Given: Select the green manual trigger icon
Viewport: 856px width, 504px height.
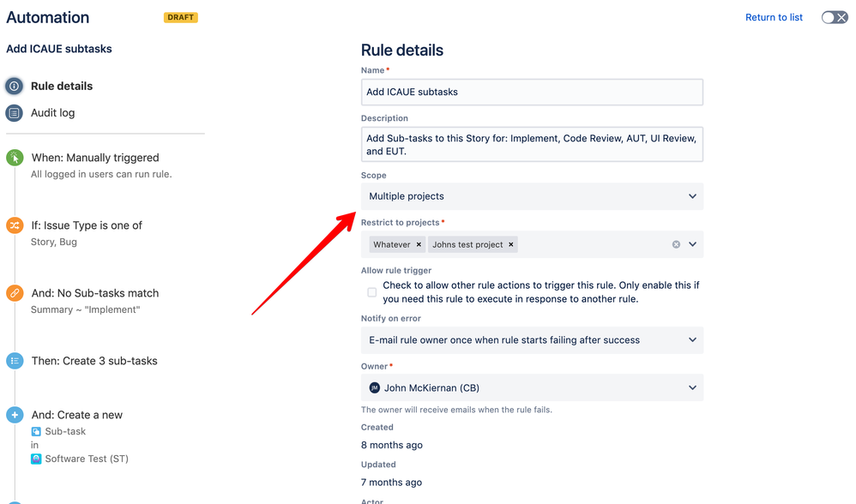Looking at the screenshot, I should point(15,158).
